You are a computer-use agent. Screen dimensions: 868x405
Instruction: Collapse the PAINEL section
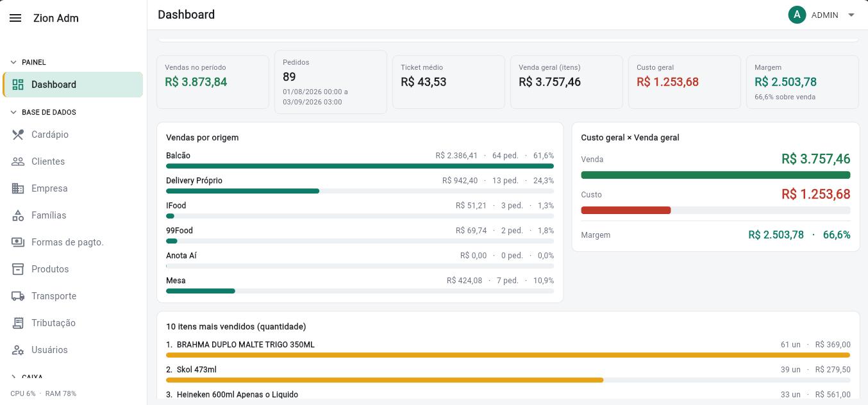pyautogui.click(x=13, y=62)
